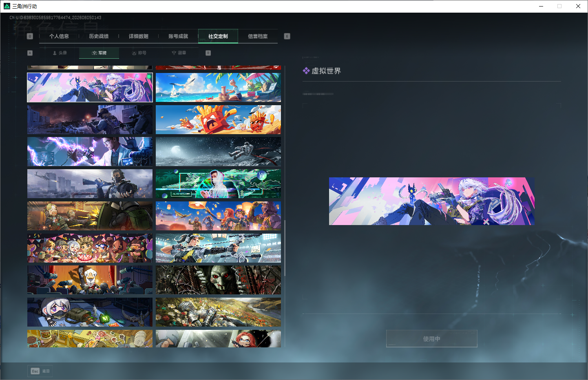Go to the 账号成就 tab
588x380 pixels.
coord(178,36)
